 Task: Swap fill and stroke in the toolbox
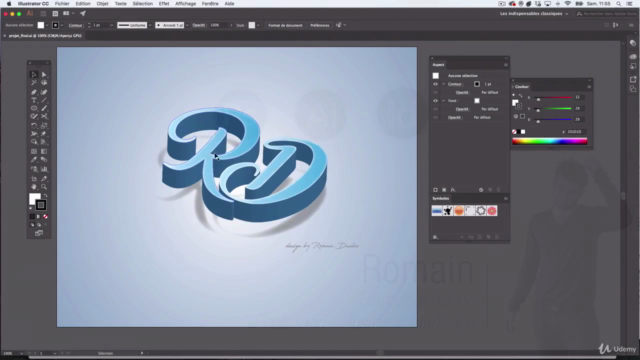tap(45, 196)
